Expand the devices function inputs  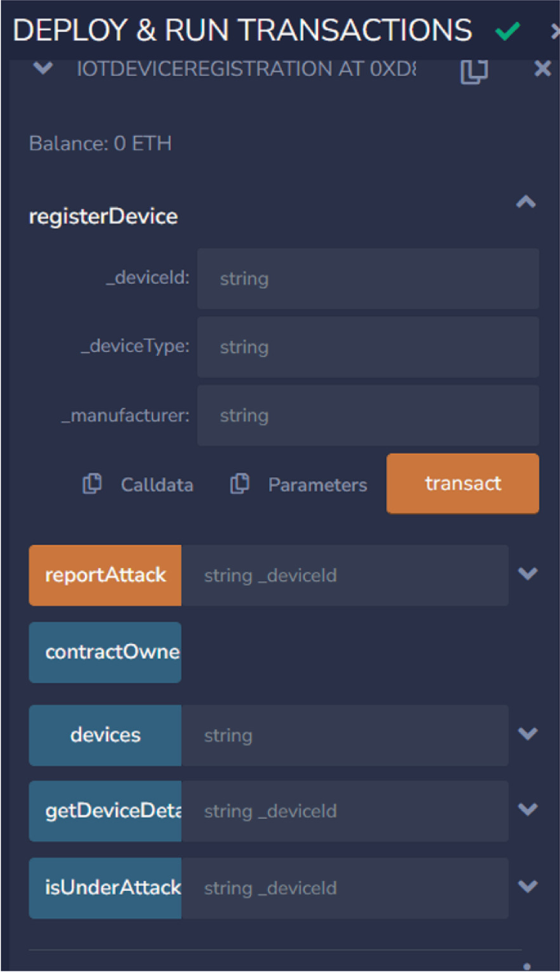click(528, 734)
